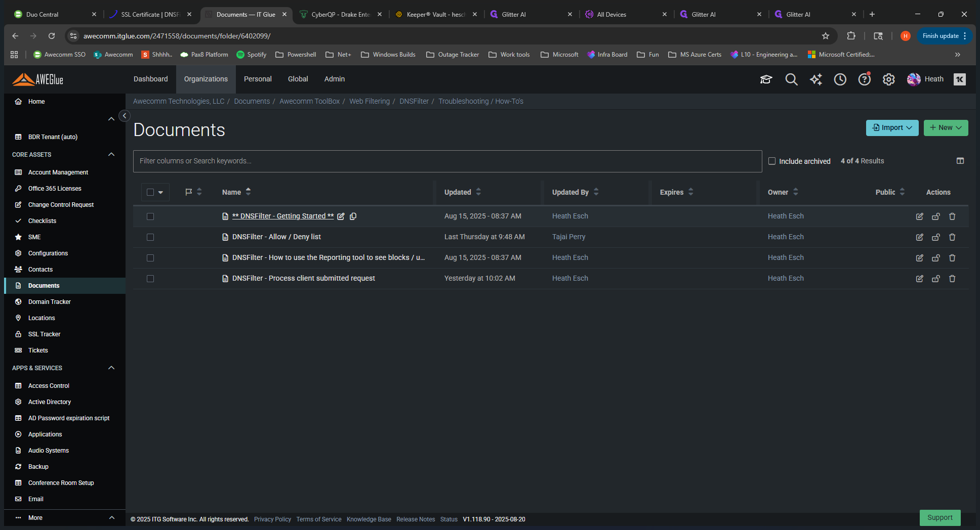Sort by Updated column

pos(463,192)
